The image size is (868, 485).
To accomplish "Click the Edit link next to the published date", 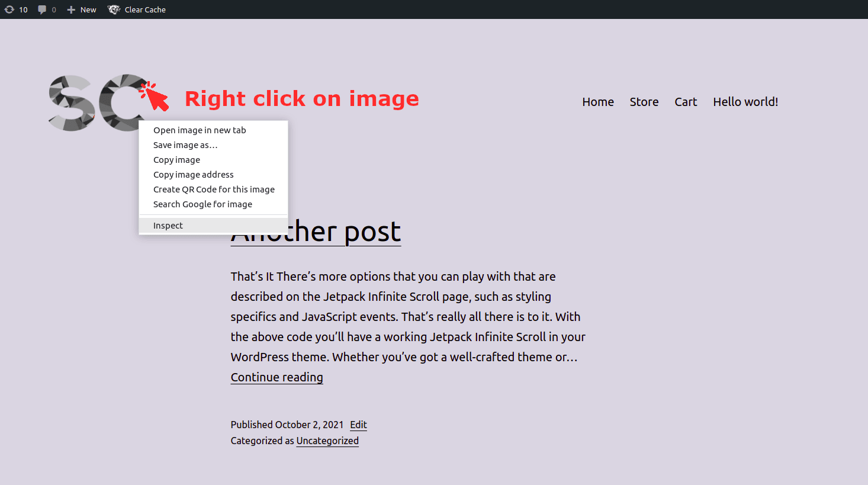I will click(358, 425).
